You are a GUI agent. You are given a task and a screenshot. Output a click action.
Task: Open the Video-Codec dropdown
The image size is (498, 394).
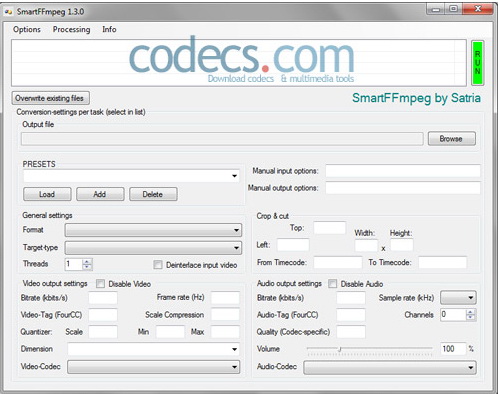pyautogui.click(x=153, y=367)
